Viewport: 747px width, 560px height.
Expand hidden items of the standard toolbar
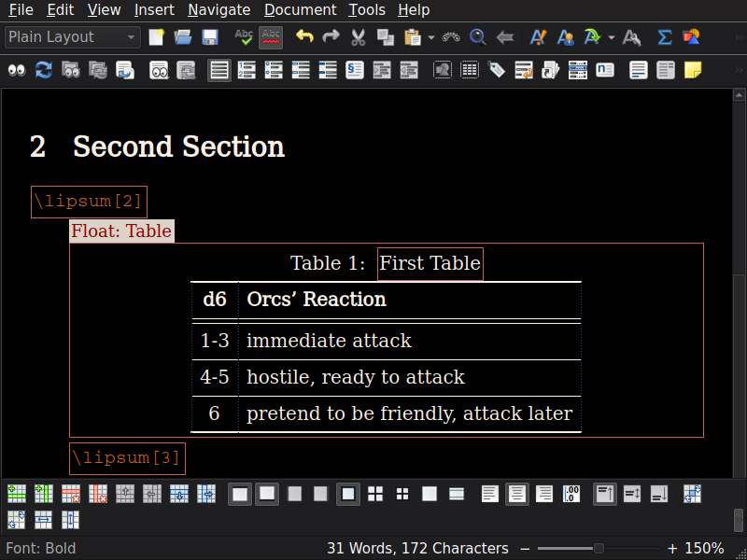[740, 37]
